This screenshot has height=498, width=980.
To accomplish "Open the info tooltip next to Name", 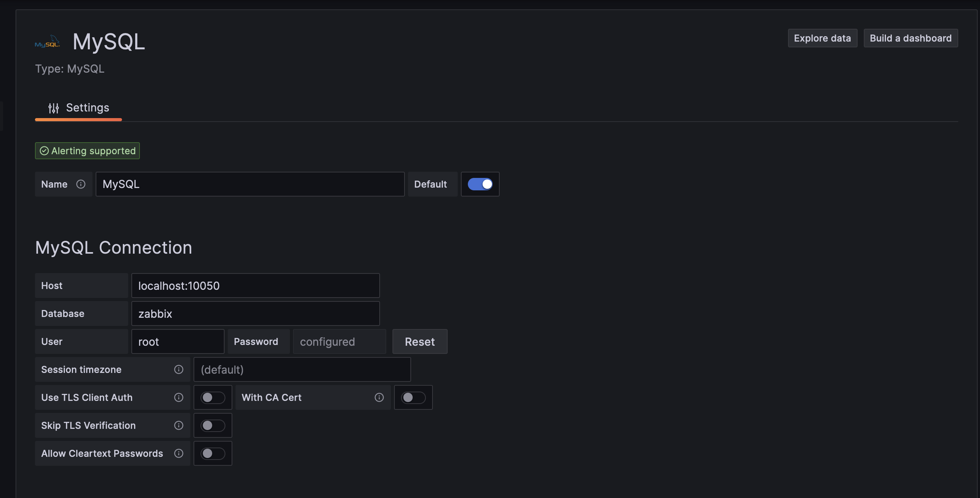I will (x=81, y=184).
